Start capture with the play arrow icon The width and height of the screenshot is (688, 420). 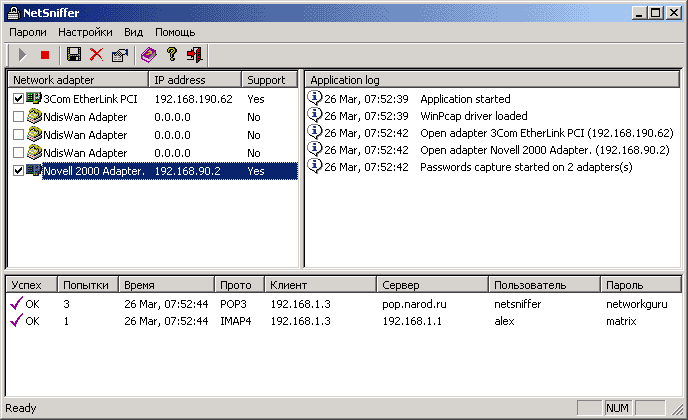[22, 55]
